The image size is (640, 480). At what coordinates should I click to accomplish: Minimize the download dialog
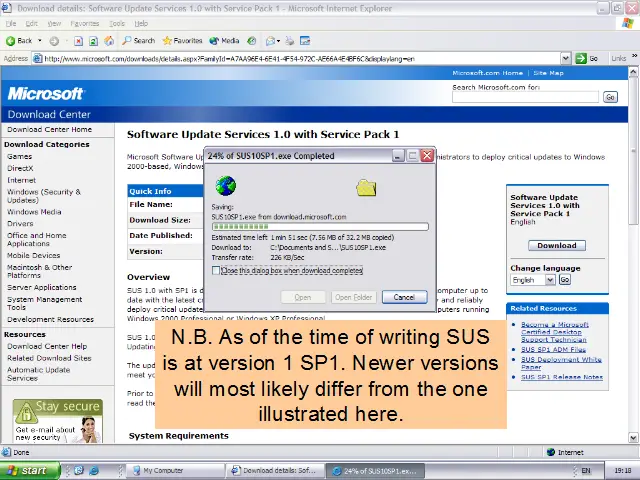coord(398,156)
